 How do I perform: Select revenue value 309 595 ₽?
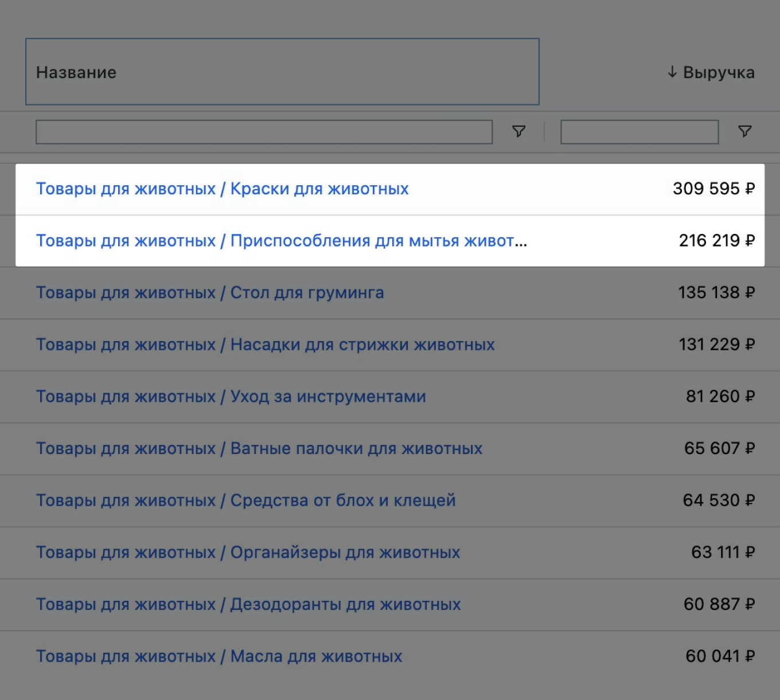[x=714, y=189]
